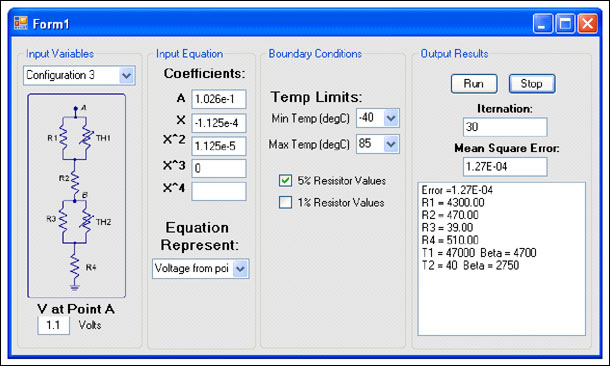The width and height of the screenshot is (610, 366).
Task: Click the Form1 application icon in title bar
Action: tap(21, 23)
